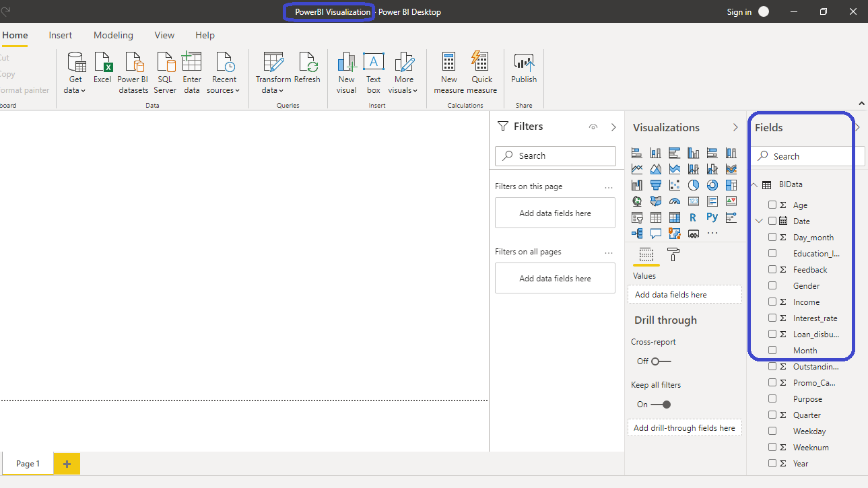The height and width of the screenshot is (488, 868).
Task: Click the Filters pane search box
Action: pos(555,156)
